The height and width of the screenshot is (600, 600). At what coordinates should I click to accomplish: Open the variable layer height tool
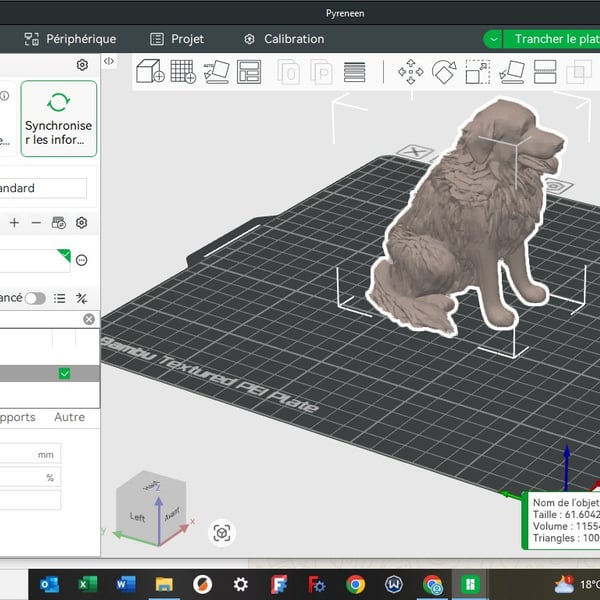pyautogui.click(x=354, y=72)
